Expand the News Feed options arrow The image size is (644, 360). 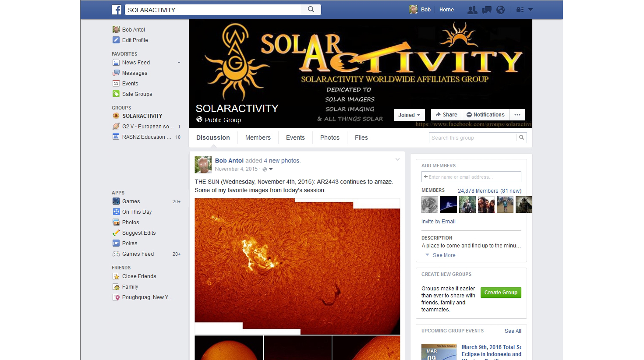(179, 63)
